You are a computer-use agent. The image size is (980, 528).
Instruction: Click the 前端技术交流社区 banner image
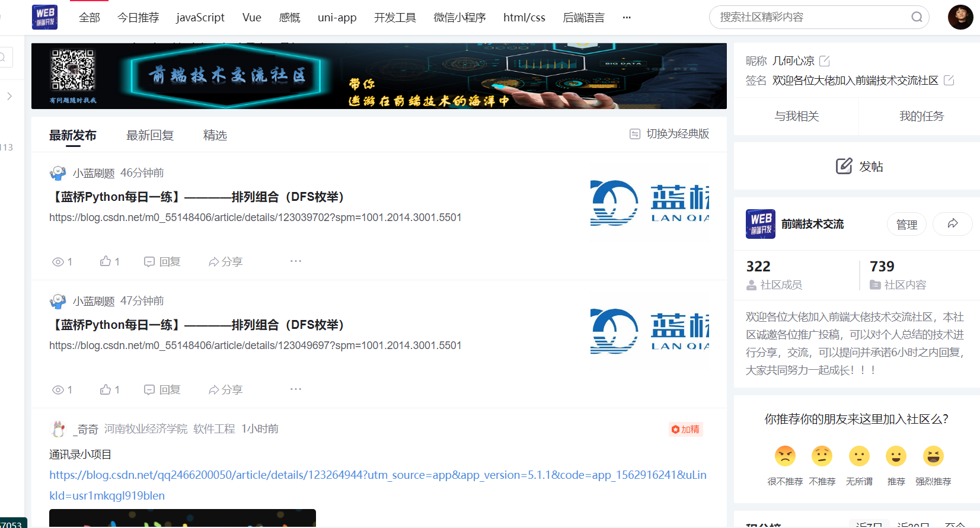point(379,76)
